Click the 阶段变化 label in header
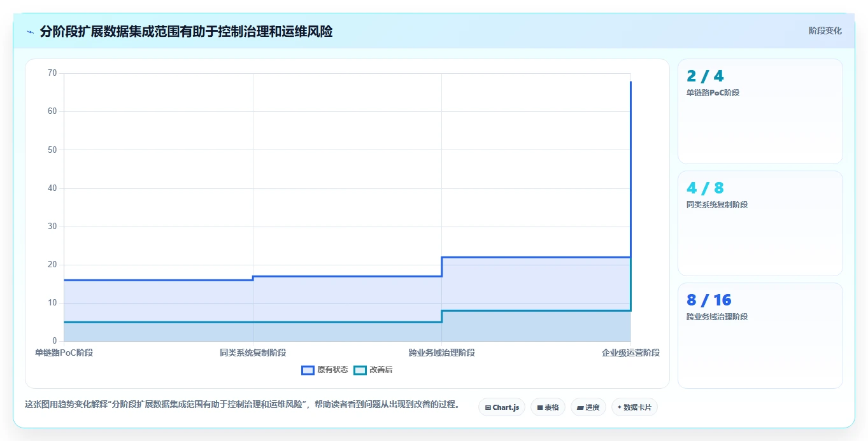 [825, 31]
